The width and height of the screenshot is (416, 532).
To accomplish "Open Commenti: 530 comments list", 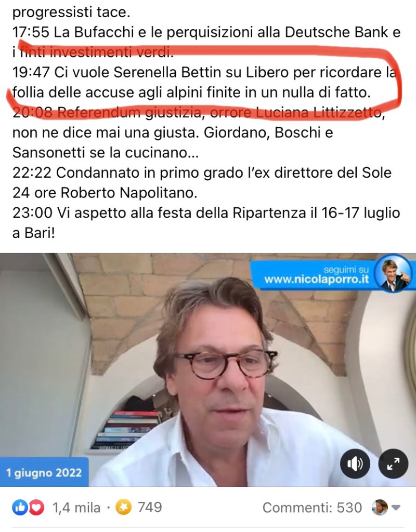I will [312, 508].
